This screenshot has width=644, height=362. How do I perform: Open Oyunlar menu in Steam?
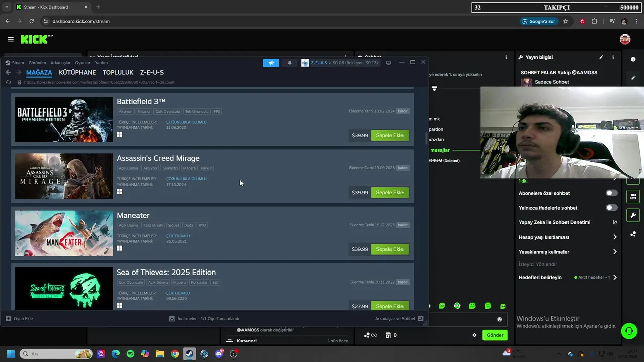pyautogui.click(x=83, y=63)
